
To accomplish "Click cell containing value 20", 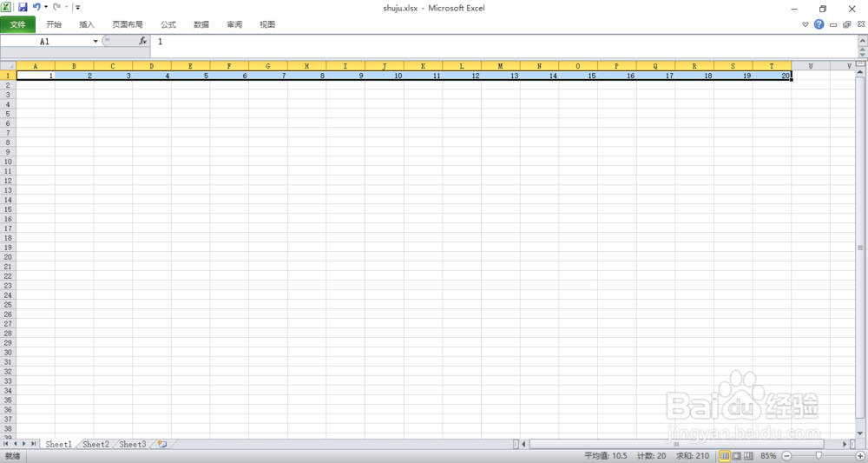I will tap(772, 76).
